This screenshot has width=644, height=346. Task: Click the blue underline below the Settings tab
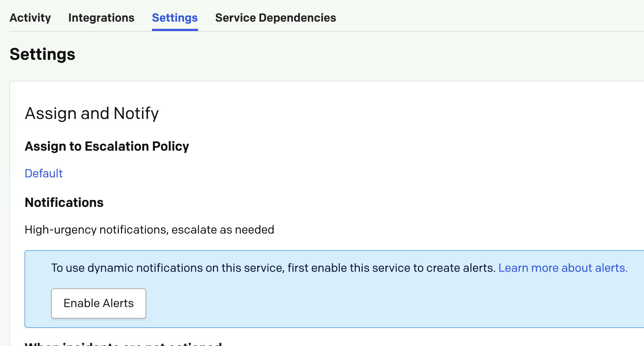[175, 30]
